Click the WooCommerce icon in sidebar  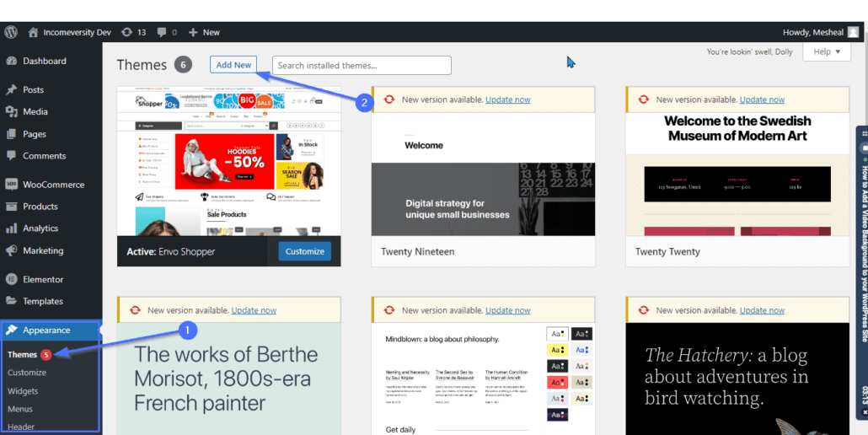tap(12, 185)
